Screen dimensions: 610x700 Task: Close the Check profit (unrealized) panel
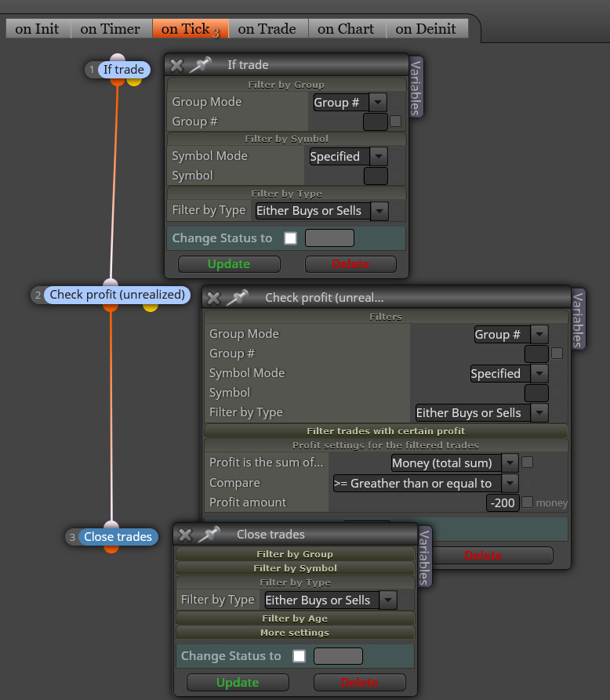pyautogui.click(x=214, y=298)
